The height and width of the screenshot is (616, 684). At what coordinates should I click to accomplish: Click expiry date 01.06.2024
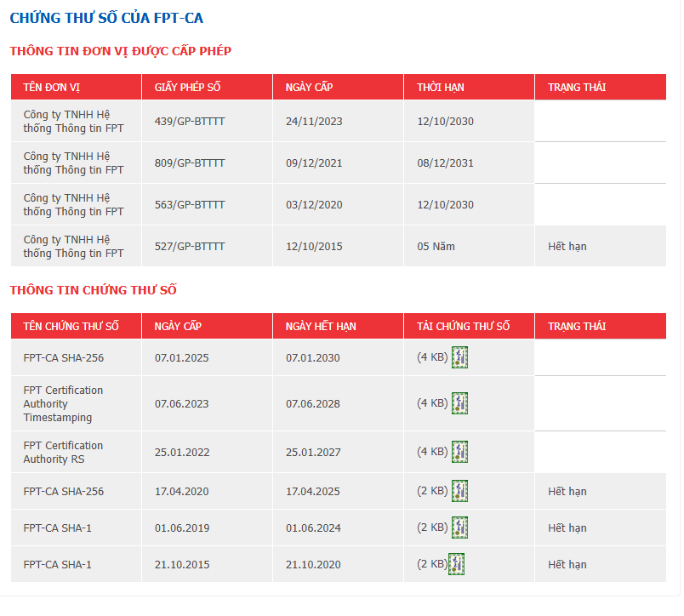click(313, 528)
